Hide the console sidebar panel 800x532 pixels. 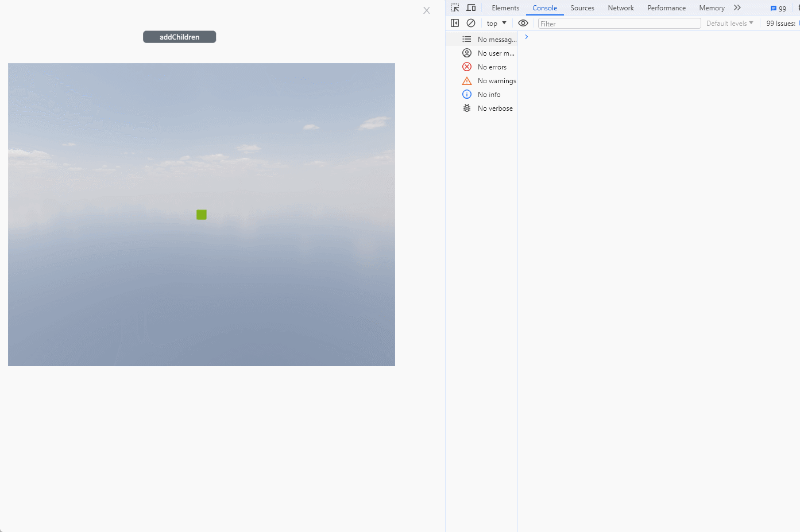pyautogui.click(x=455, y=23)
